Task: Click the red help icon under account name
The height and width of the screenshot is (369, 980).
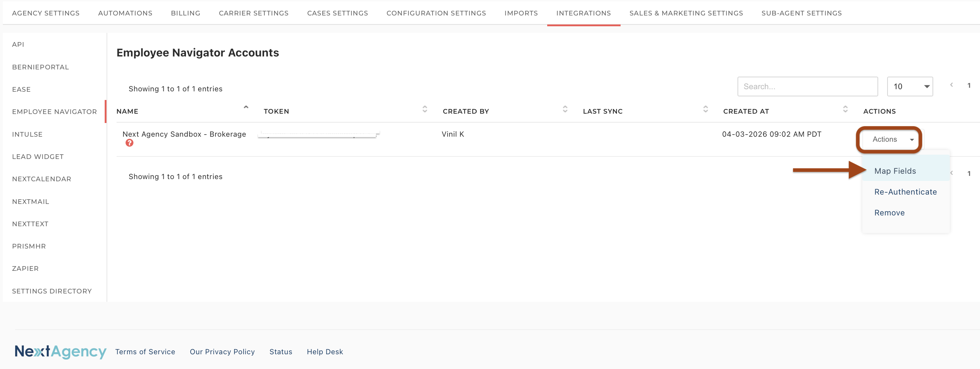Action: click(130, 143)
